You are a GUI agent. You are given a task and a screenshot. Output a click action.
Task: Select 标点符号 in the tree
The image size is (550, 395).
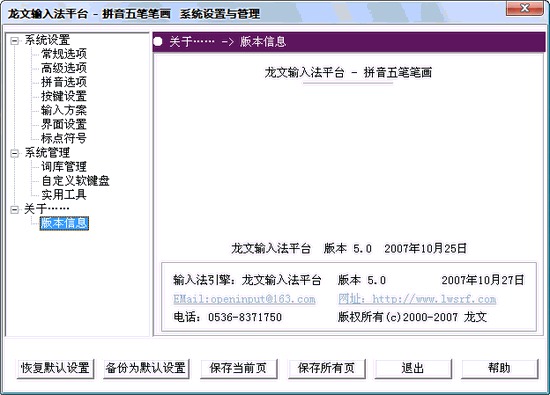tap(63, 138)
